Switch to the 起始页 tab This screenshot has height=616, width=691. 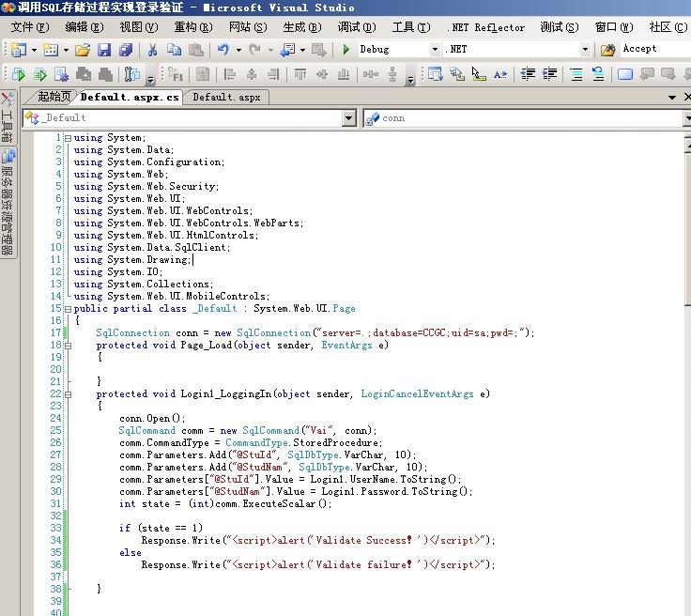[x=54, y=97]
